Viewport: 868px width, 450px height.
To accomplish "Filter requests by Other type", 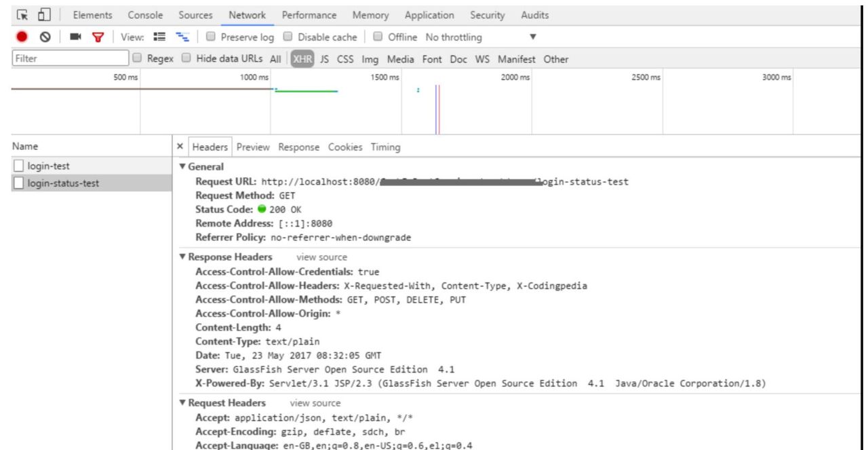I will 555,59.
